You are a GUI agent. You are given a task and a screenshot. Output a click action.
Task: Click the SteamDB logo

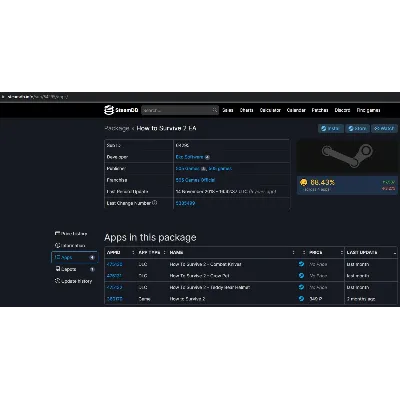121,110
